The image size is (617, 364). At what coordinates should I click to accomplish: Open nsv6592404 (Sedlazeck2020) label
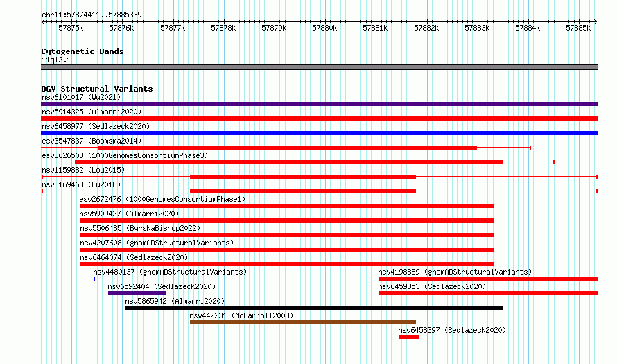click(x=162, y=286)
